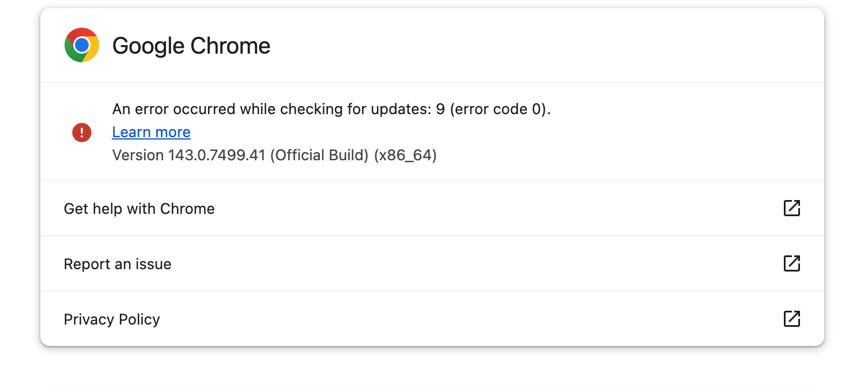Screen dimensions: 868x392
Task: Click the word "issue" in Report row
Action: 153,264
